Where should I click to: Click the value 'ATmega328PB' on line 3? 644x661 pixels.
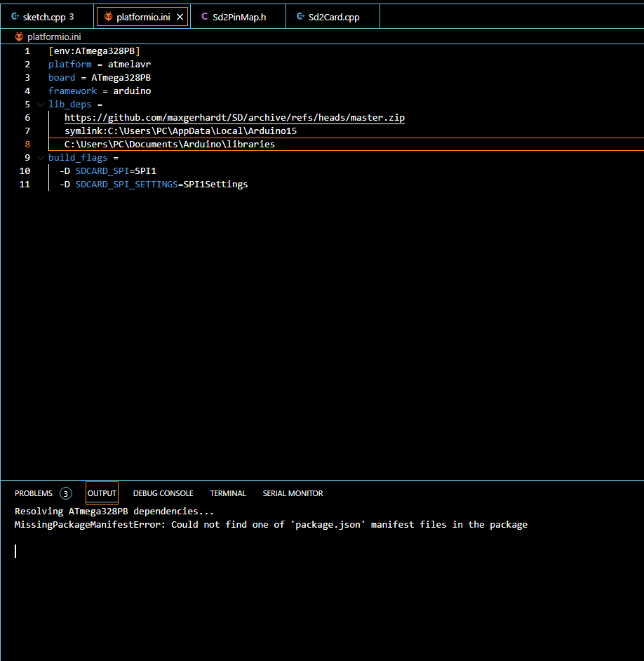(121, 78)
